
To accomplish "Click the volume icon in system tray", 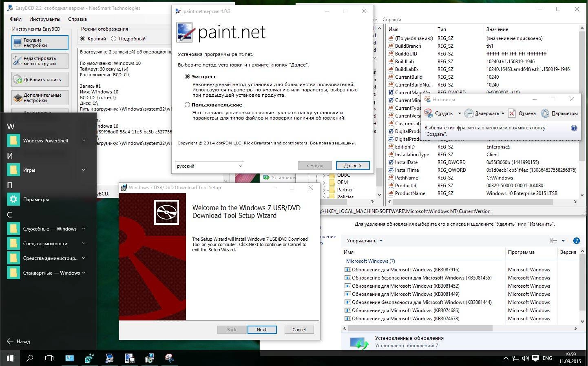I will point(525,358).
